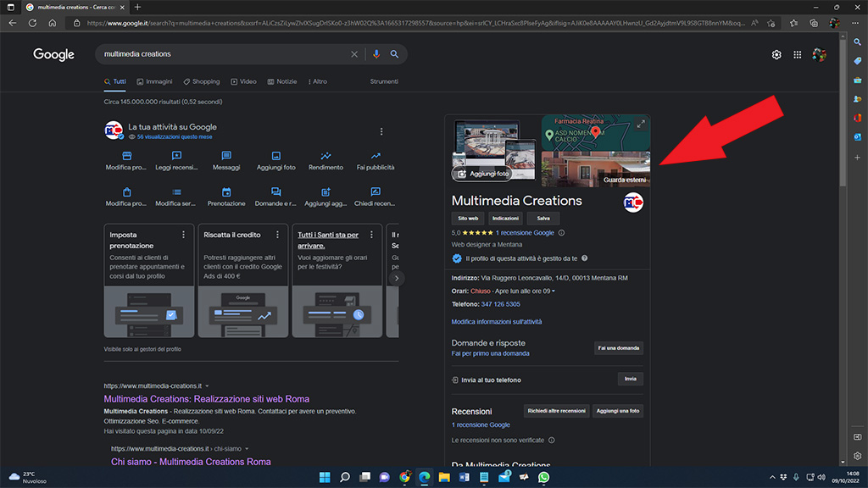Screen dimensions: 868x488
Task: Click the Google logo
Action: 53,54
